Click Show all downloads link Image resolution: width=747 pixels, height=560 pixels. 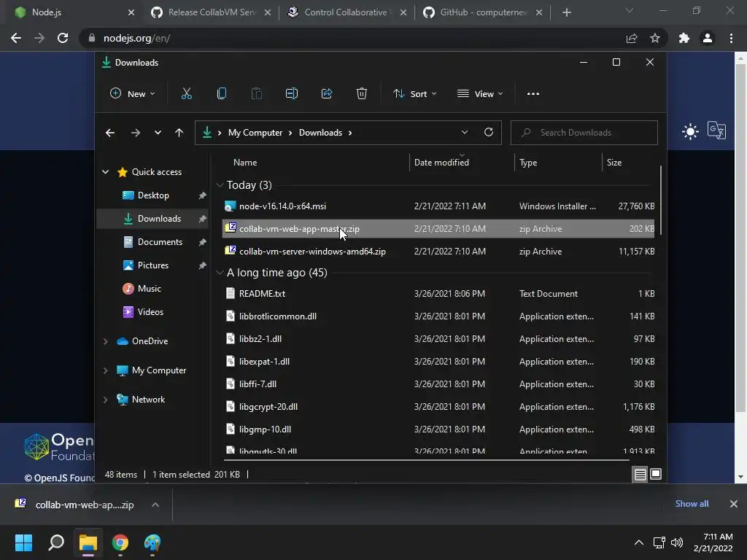(x=692, y=504)
